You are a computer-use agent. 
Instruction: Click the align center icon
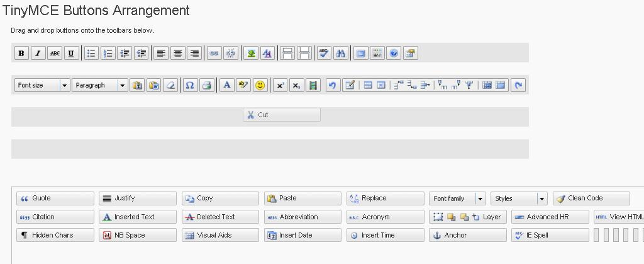click(178, 54)
